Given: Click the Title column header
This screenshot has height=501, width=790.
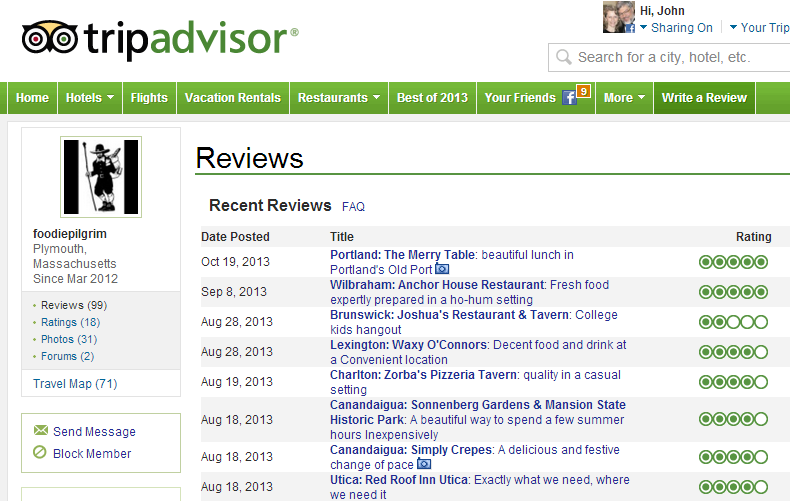Looking at the screenshot, I should pos(342,237).
